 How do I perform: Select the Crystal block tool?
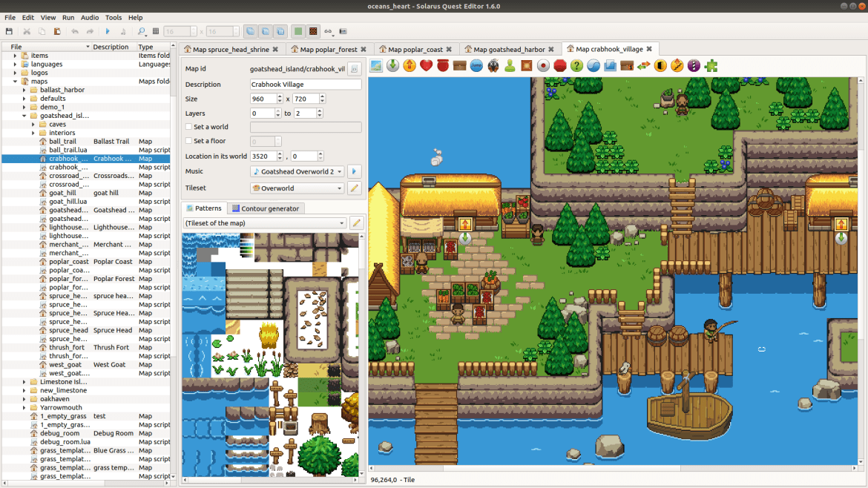click(610, 66)
